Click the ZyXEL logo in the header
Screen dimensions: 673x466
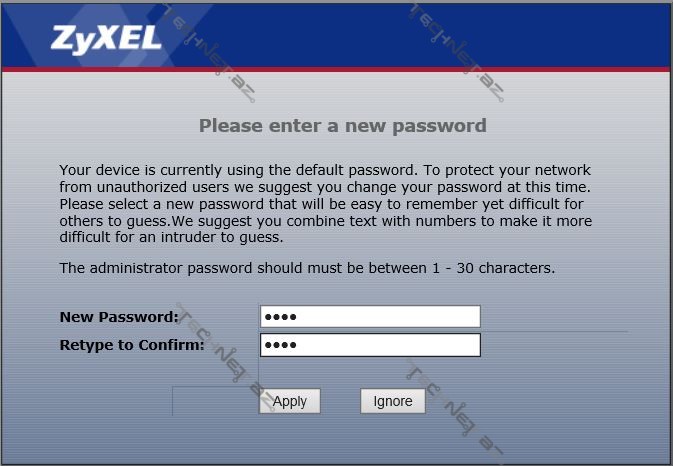[106, 38]
